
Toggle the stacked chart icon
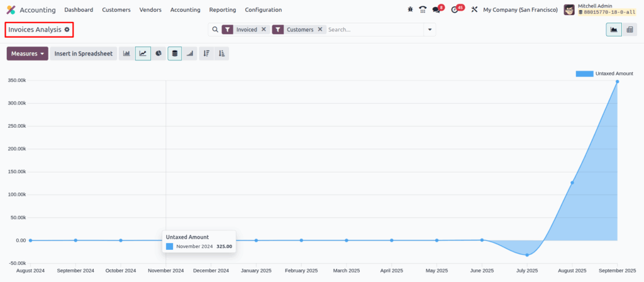(175, 54)
